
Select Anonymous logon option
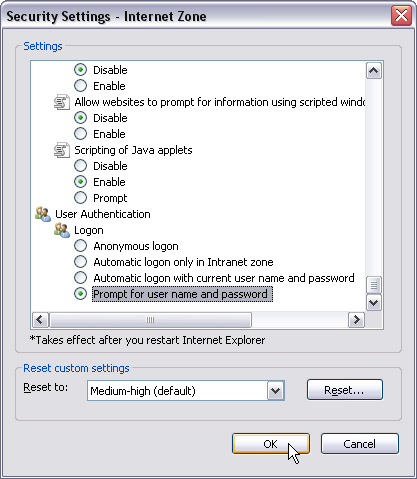(x=80, y=246)
